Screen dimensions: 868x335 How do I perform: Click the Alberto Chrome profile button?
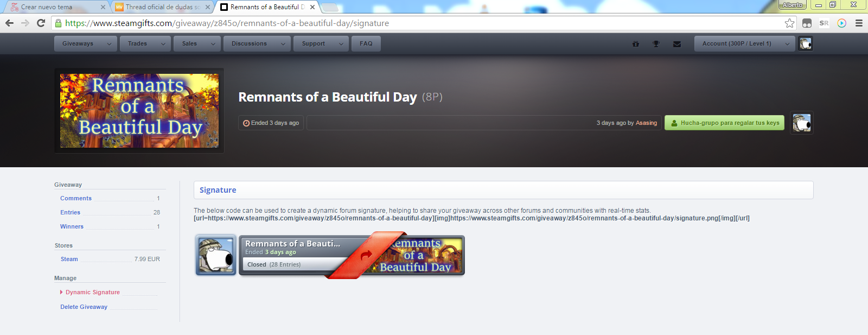pyautogui.click(x=793, y=5)
